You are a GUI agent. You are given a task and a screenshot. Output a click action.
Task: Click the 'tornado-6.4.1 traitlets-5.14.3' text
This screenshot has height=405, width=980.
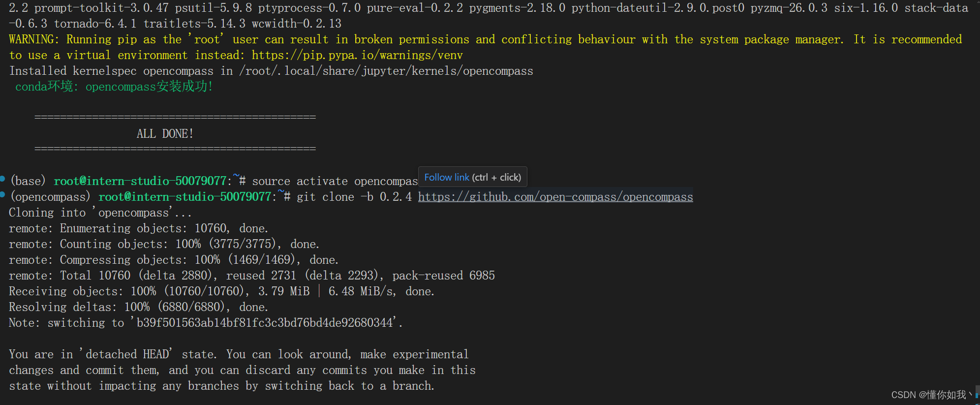point(150,24)
